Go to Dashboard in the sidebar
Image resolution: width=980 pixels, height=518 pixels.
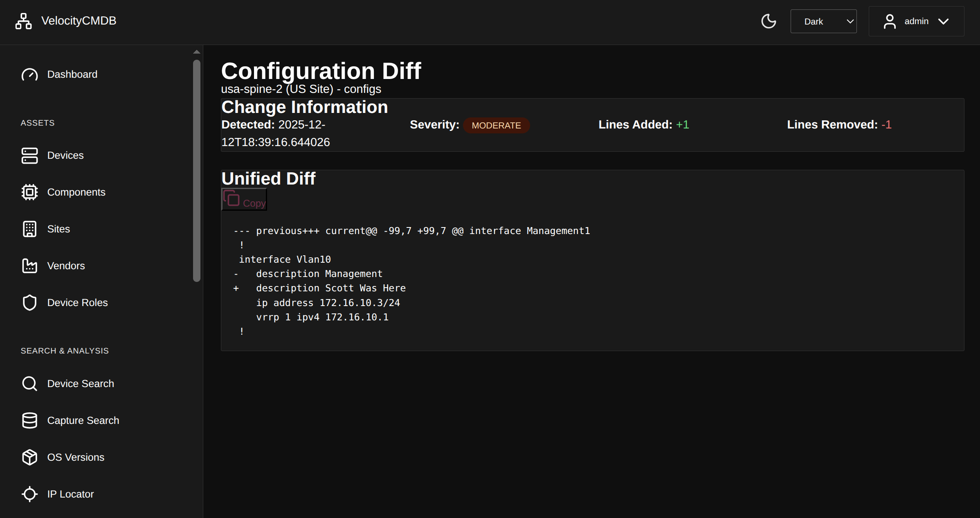coord(72,74)
